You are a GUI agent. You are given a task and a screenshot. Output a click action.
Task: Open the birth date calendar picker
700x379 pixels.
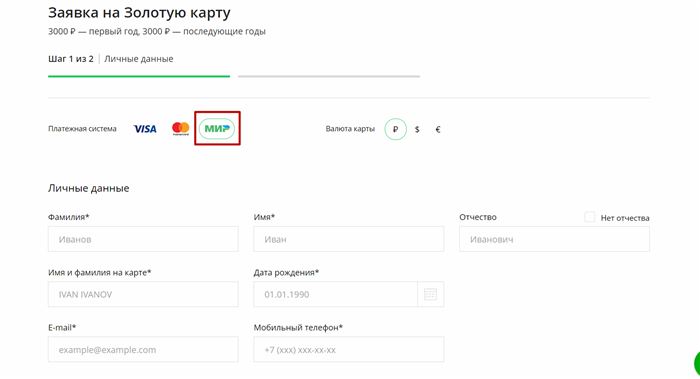click(430, 294)
